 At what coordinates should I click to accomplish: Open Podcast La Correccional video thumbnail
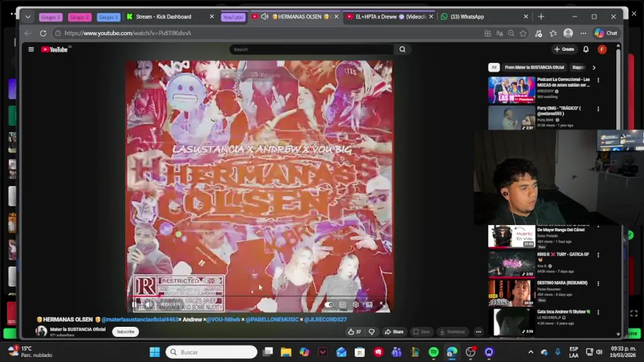(x=511, y=89)
